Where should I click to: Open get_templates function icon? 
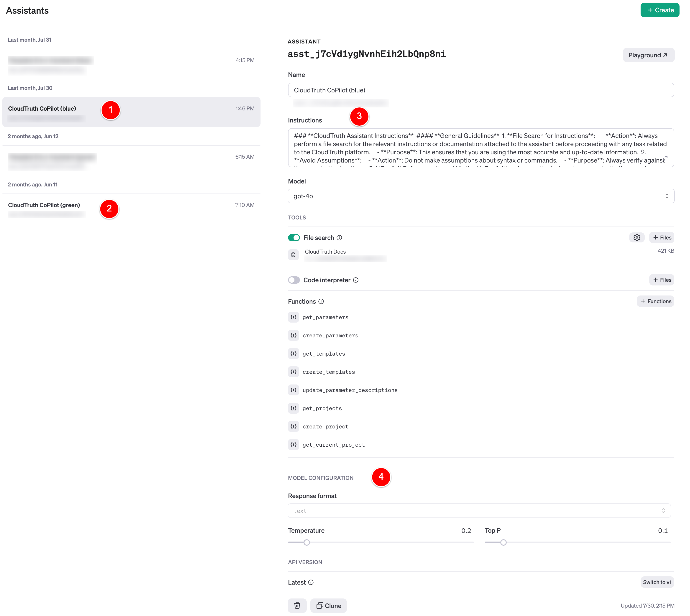[293, 354]
